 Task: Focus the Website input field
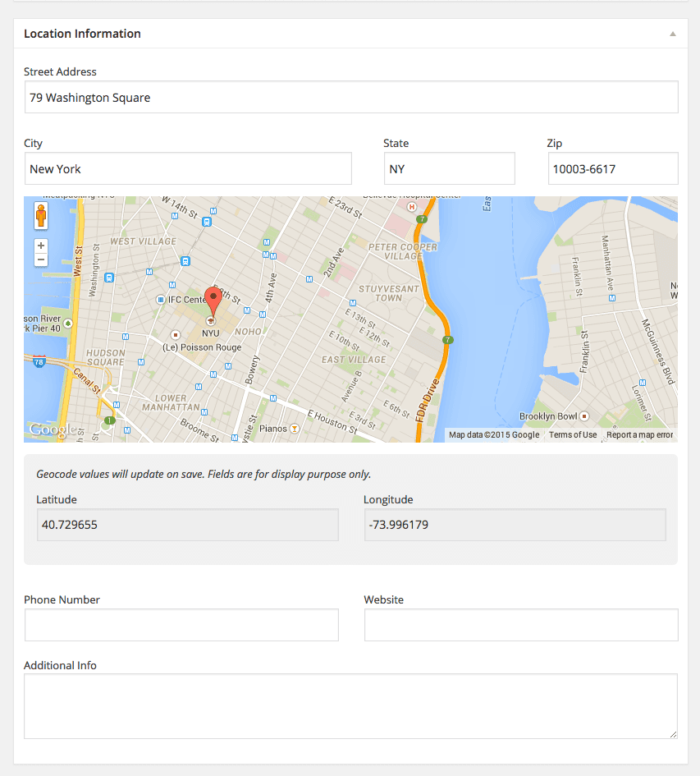[520, 625]
